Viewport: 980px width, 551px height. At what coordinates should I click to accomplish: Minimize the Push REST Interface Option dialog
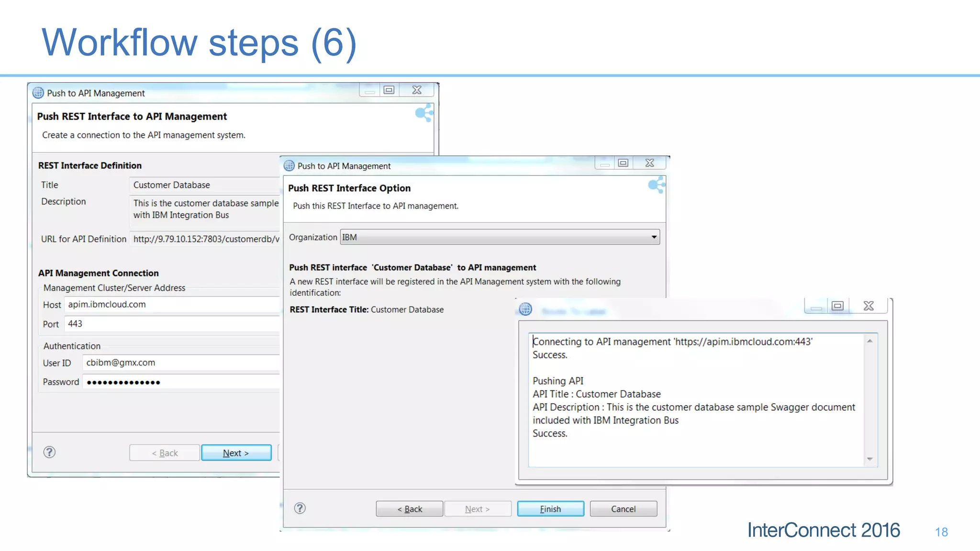click(x=604, y=163)
